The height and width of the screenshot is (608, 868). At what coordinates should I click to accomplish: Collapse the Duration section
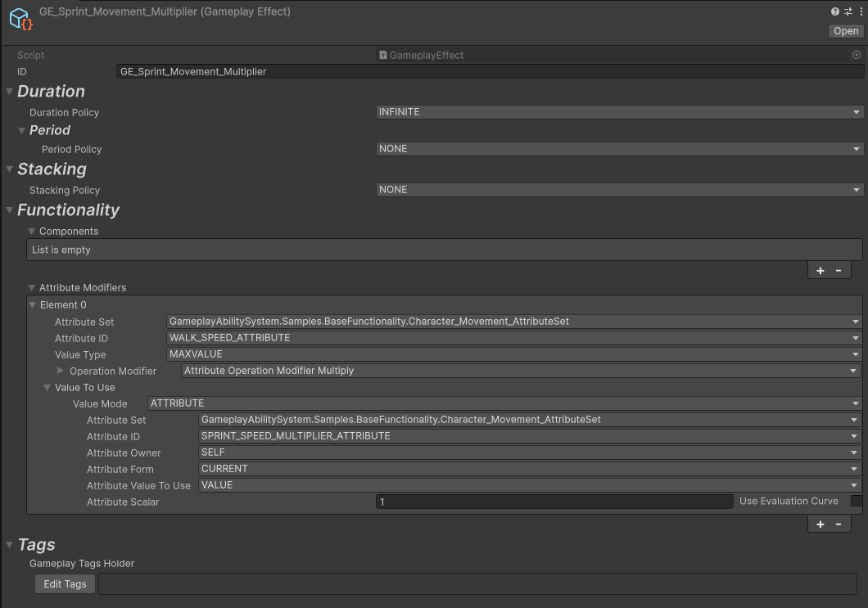(x=9, y=92)
